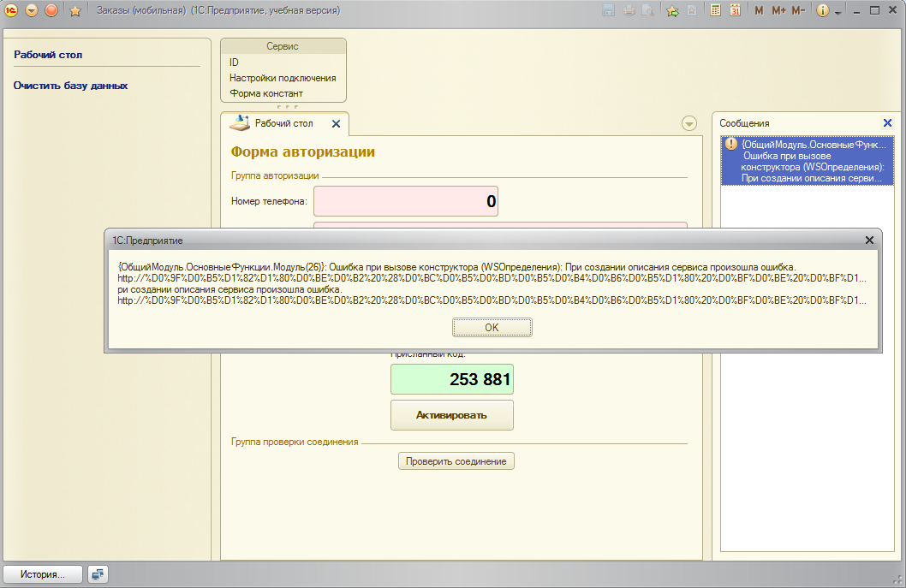The width and height of the screenshot is (906, 588).
Task: Click the M+ memory add button
Action: [x=778, y=10]
